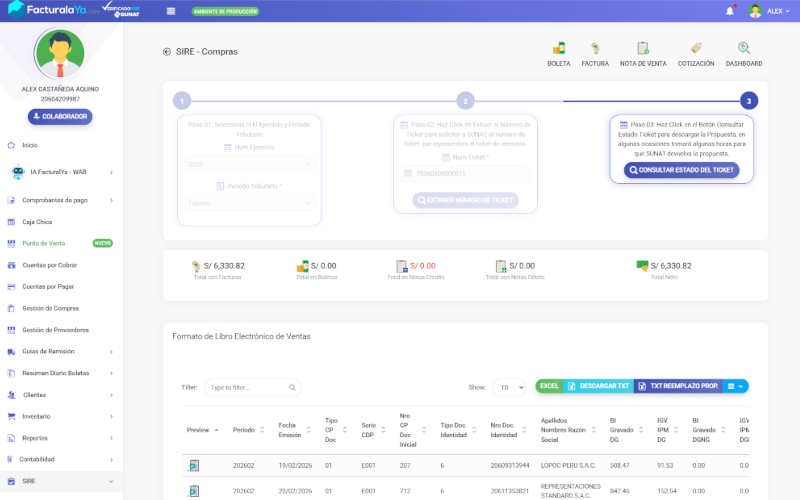Image resolution: width=800 pixels, height=500 pixels.
Task: Toggle the hamburger sidebar menu
Action: point(171,11)
